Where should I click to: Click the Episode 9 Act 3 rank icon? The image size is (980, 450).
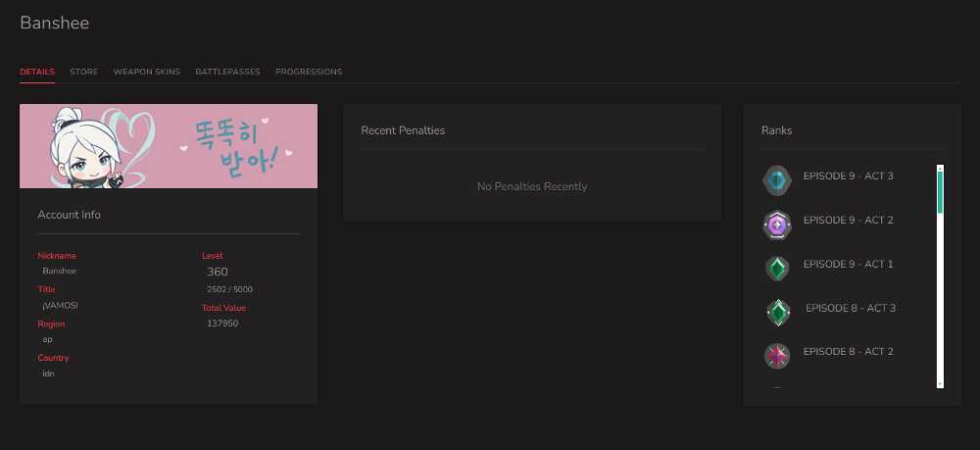(x=777, y=180)
